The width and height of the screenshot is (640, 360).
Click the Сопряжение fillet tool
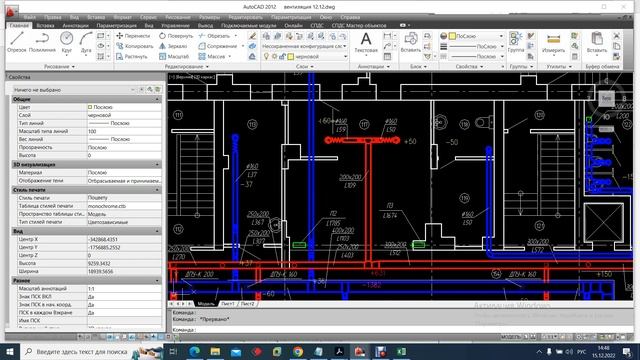(x=218, y=46)
